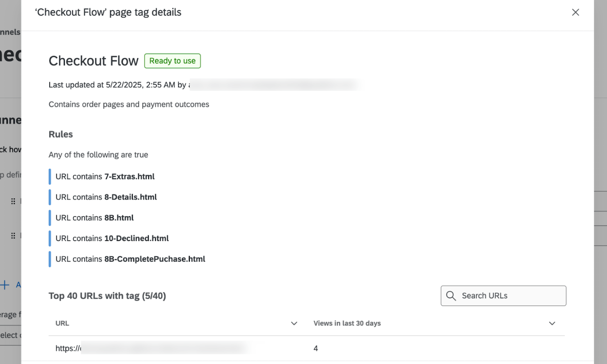
Task: Open the URL column sort dropdown
Action: (x=294, y=323)
